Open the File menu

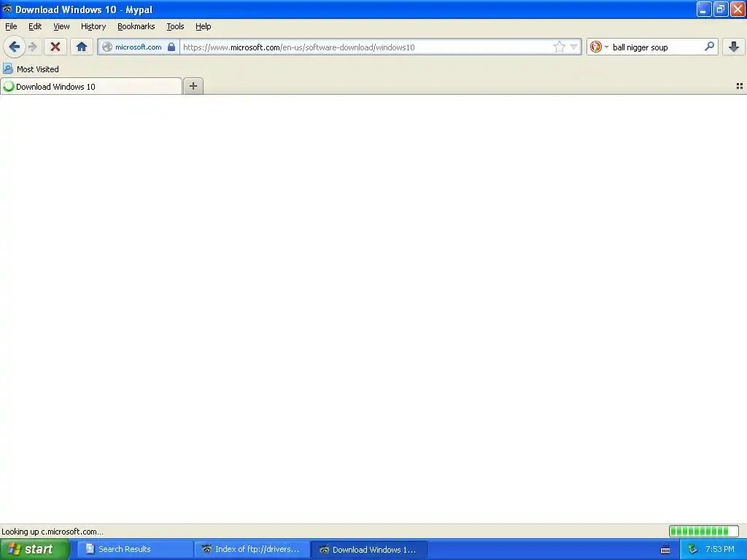pyautogui.click(x=11, y=26)
